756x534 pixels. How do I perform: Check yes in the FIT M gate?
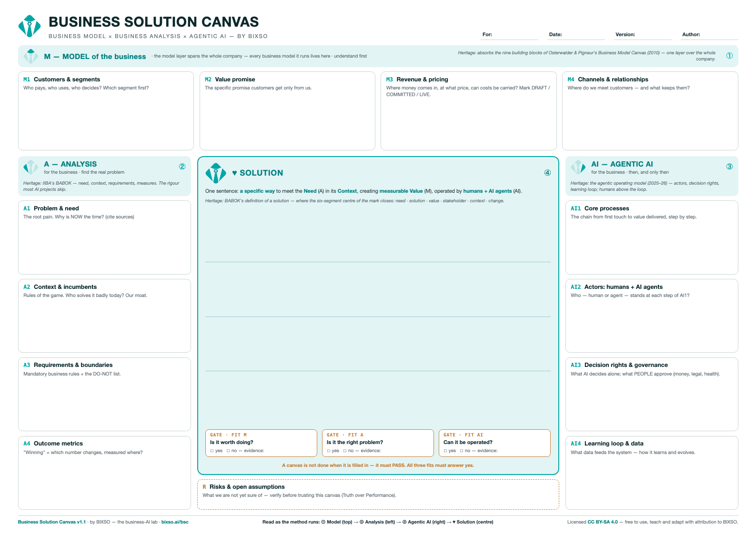coord(212,451)
